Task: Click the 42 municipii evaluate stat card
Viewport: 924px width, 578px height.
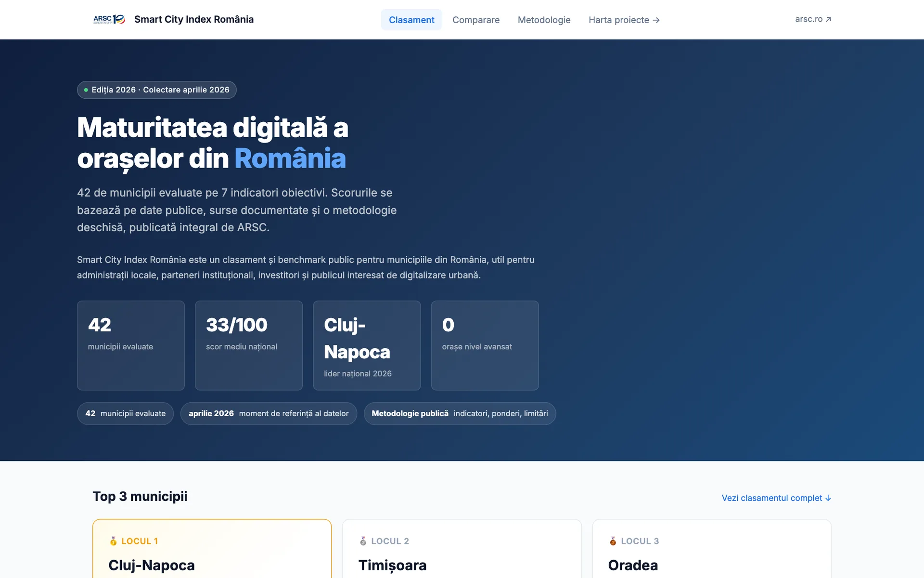Action: point(131,345)
